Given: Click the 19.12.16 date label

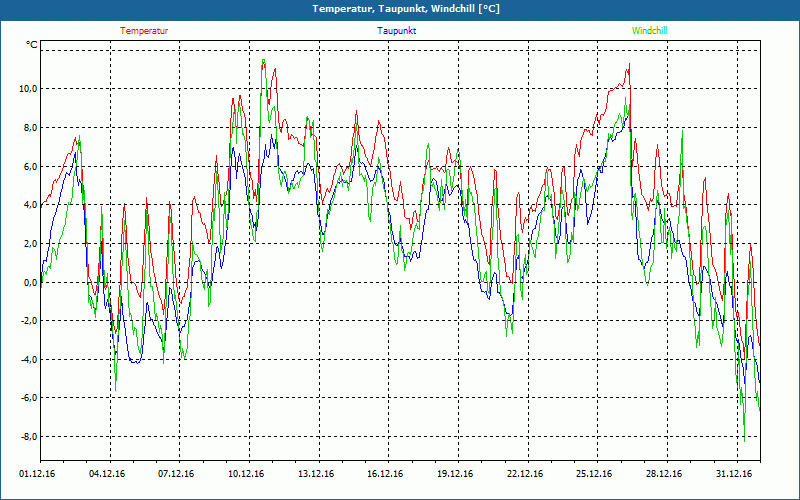Looking at the screenshot, I should (x=455, y=474).
